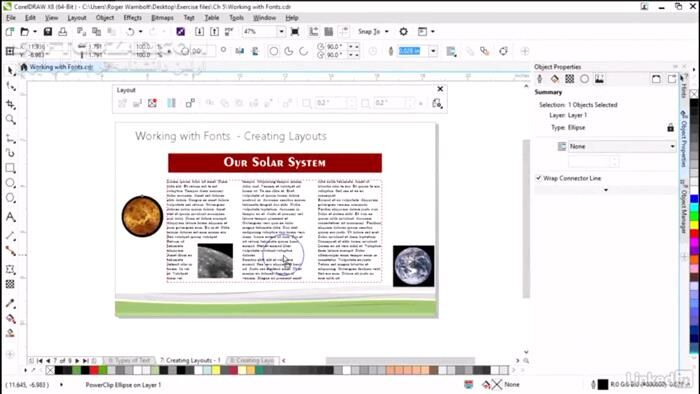700x394 pixels.
Task: Open the zoom level 47% dropdown
Action: coord(281,32)
